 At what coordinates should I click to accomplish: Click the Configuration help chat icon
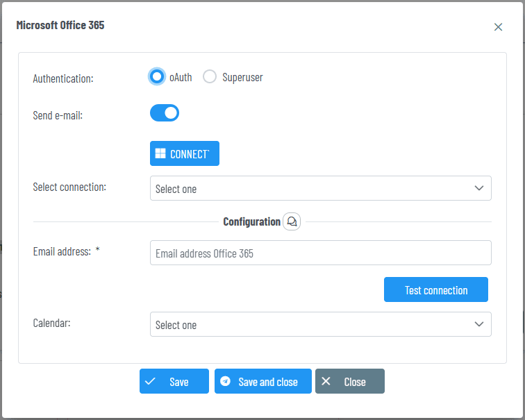292,221
